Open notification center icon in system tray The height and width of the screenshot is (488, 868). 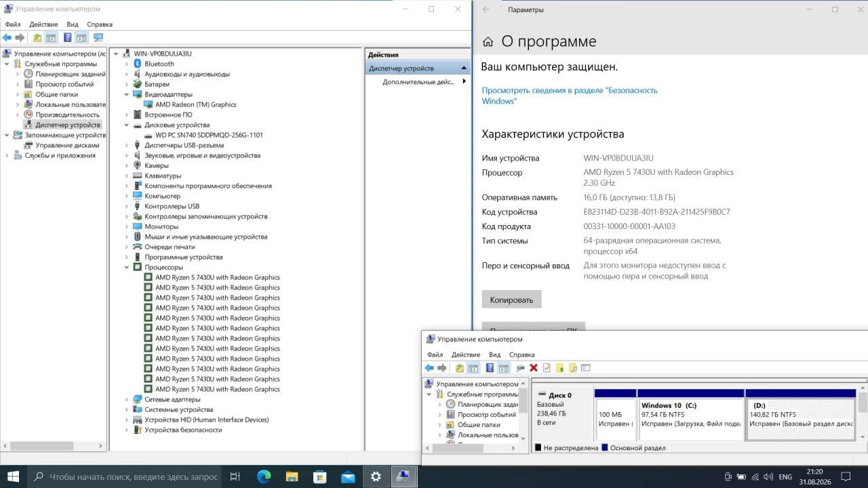coord(846,476)
